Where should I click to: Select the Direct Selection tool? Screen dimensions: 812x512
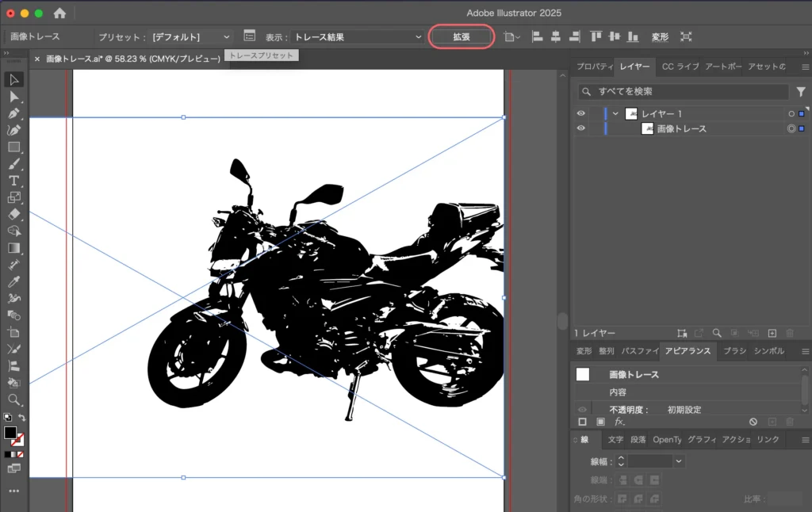pos(13,97)
